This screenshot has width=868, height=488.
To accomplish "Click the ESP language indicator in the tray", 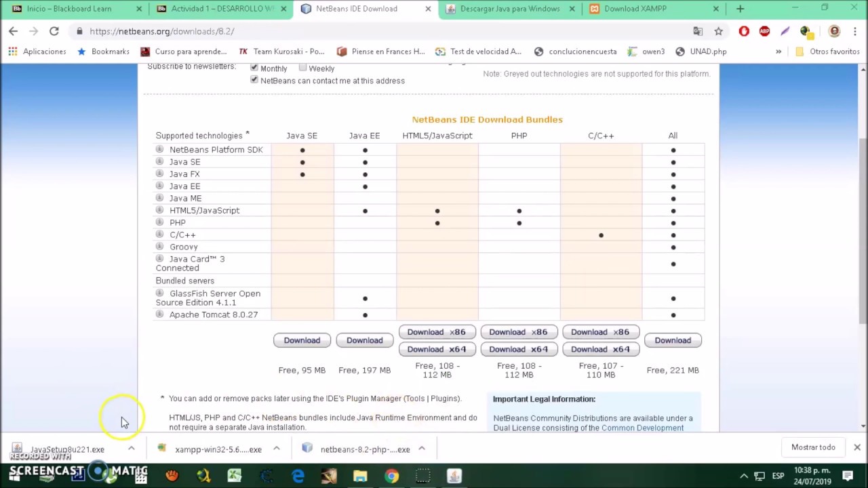I will click(x=778, y=476).
